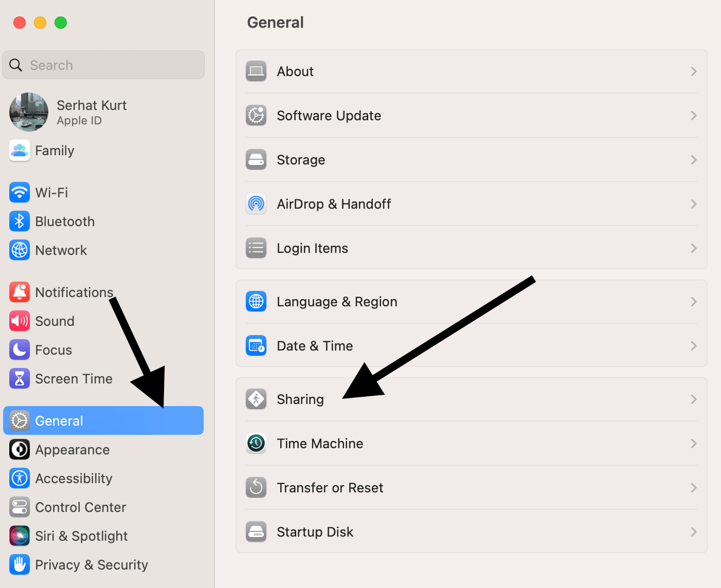
Task: Click the search magnifying glass icon
Action: coord(16,65)
